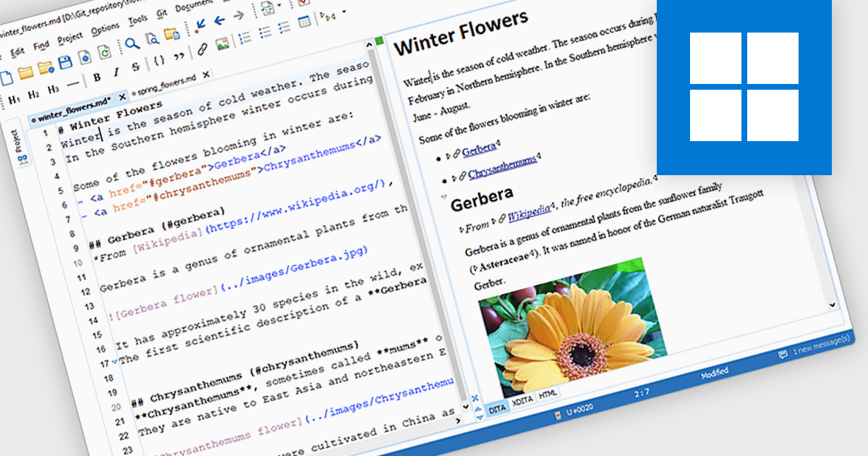Insert a code block with braces icon

[159, 59]
